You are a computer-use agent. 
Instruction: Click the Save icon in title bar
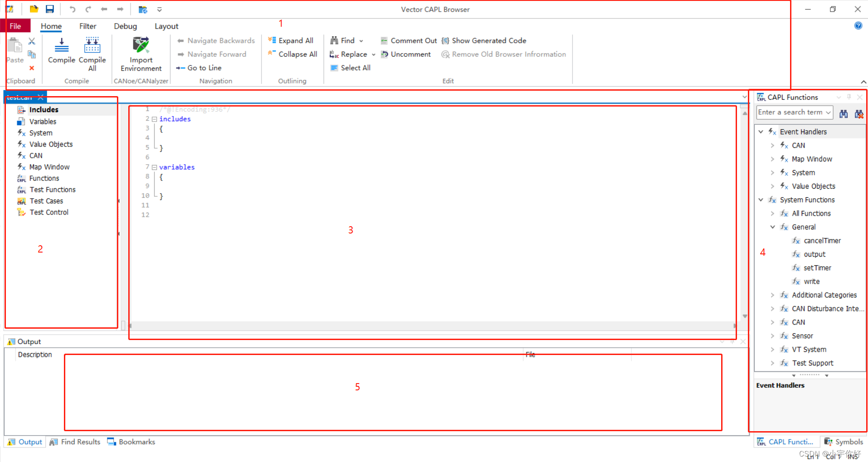[50, 9]
